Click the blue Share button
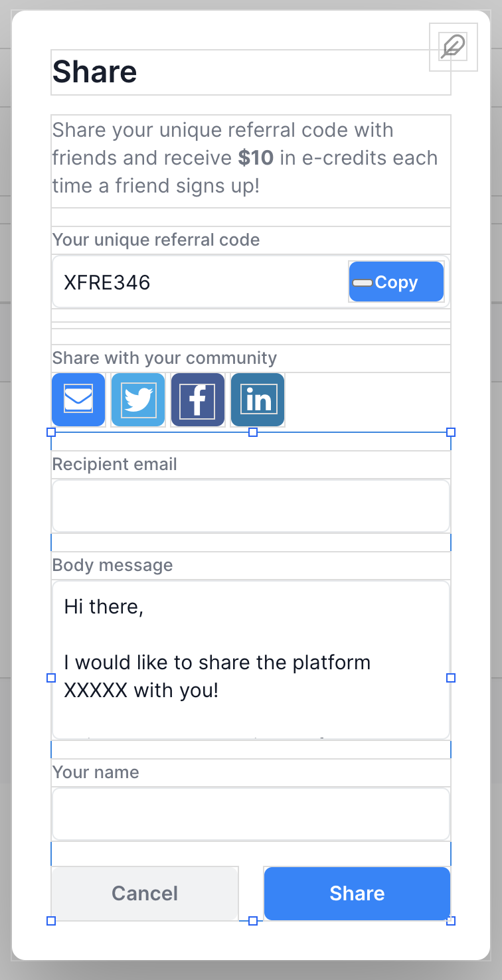 tap(357, 894)
